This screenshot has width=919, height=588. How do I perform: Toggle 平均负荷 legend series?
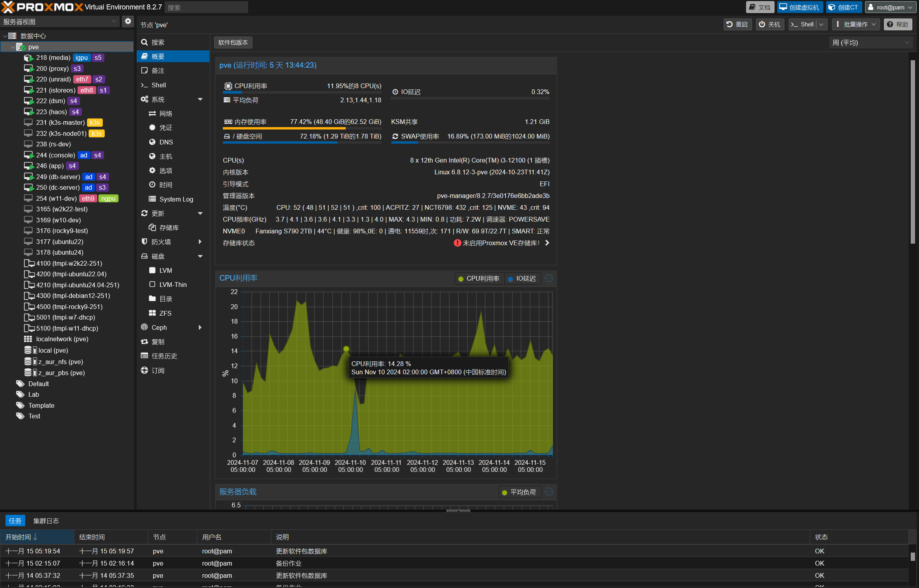click(519, 492)
